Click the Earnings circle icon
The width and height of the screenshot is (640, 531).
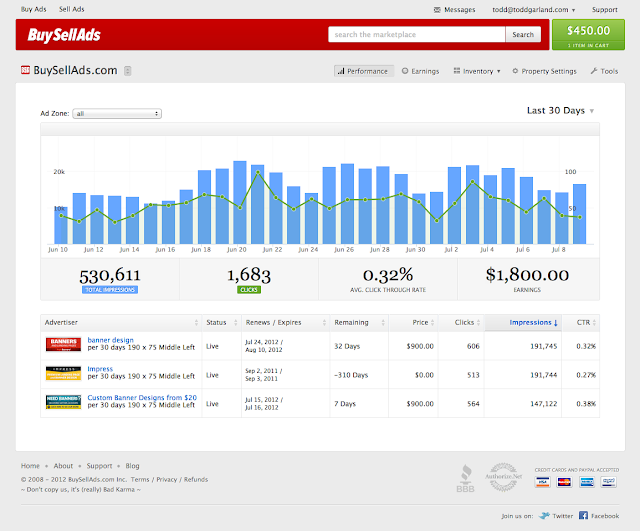point(405,71)
